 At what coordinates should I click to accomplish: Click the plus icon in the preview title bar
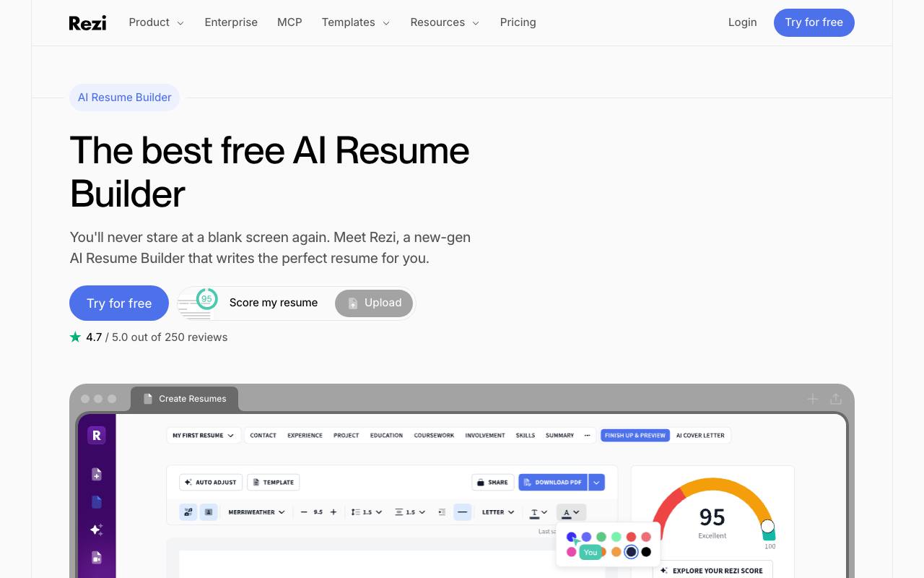click(813, 399)
